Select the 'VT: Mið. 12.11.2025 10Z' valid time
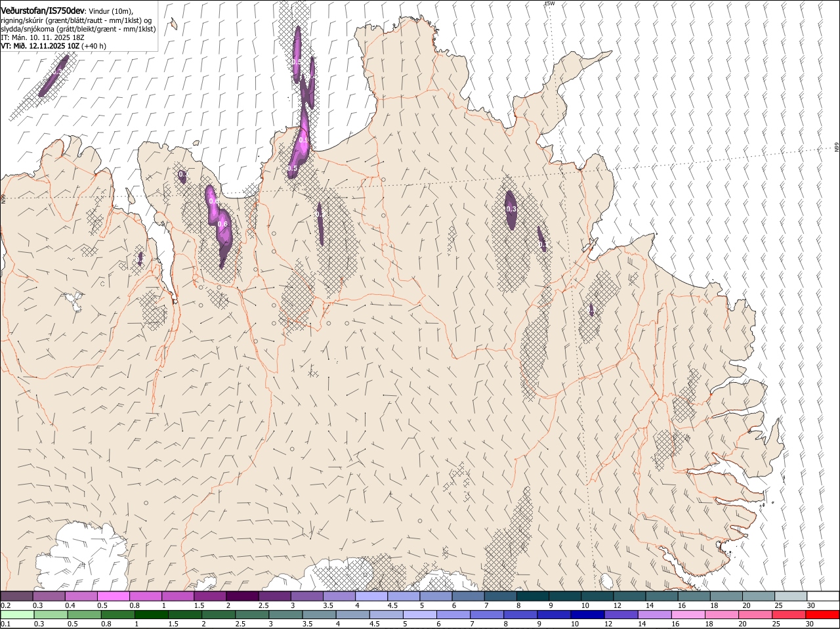This screenshot has width=840, height=629. [40, 46]
